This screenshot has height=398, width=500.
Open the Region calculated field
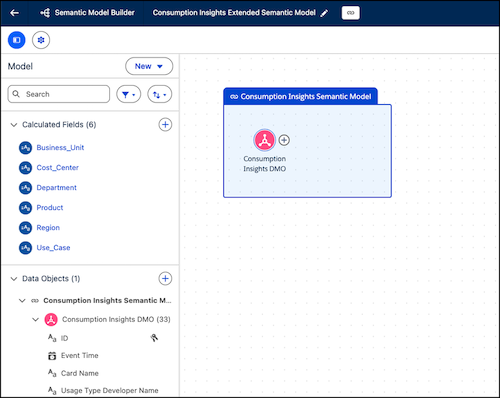[x=48, y=228]
